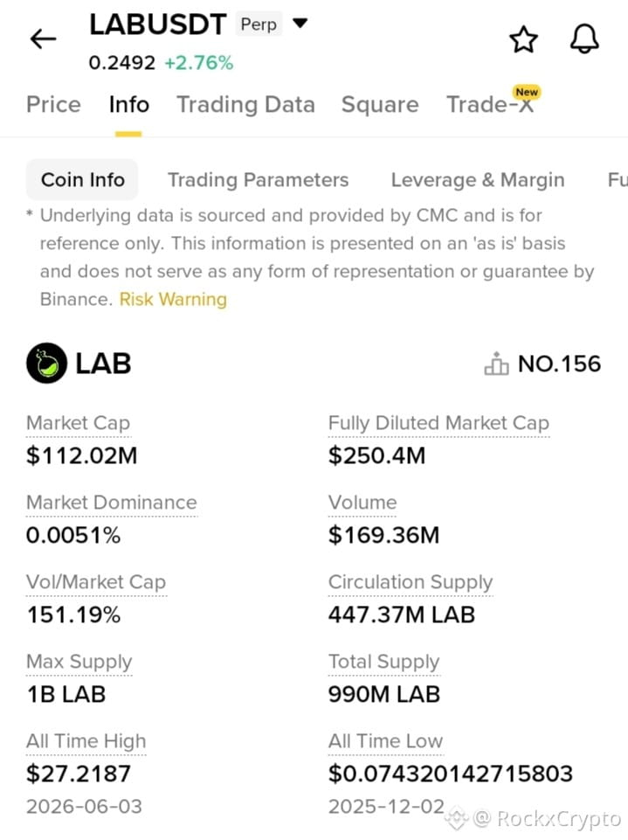This screenshot has width=628, height=840.
Task: Open the Square tab
Action: [x=380, y=105]
